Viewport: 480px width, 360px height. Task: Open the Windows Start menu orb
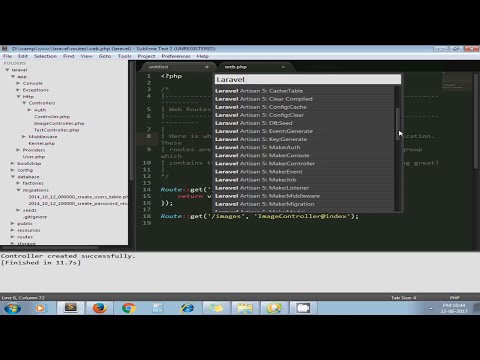tap(12, 308)
